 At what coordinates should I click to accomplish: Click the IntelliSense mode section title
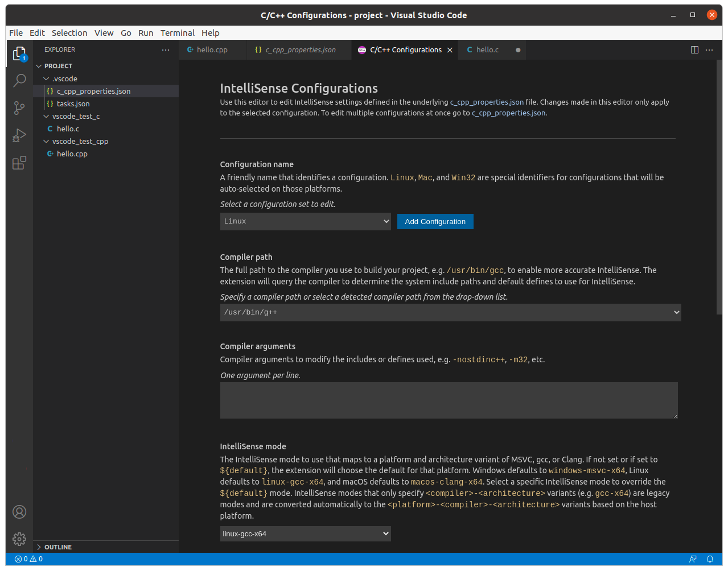tap(253, 446)
